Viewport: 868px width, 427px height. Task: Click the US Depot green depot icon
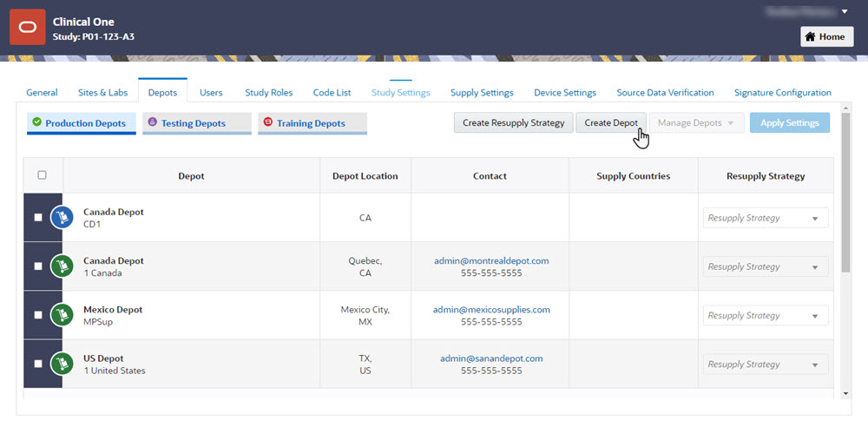point(62,364)
